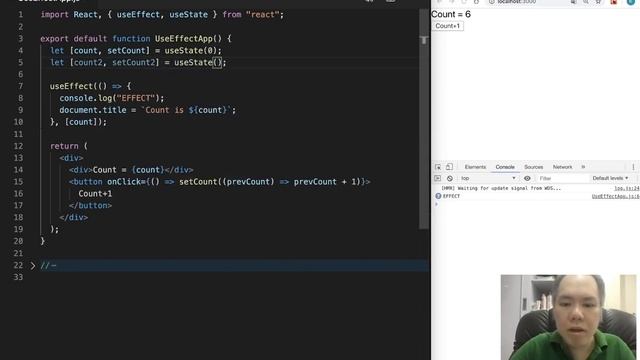Viewport: 640px width, 360px height.
Task: Open the Elements tab in DevTools
Action: 475,167
